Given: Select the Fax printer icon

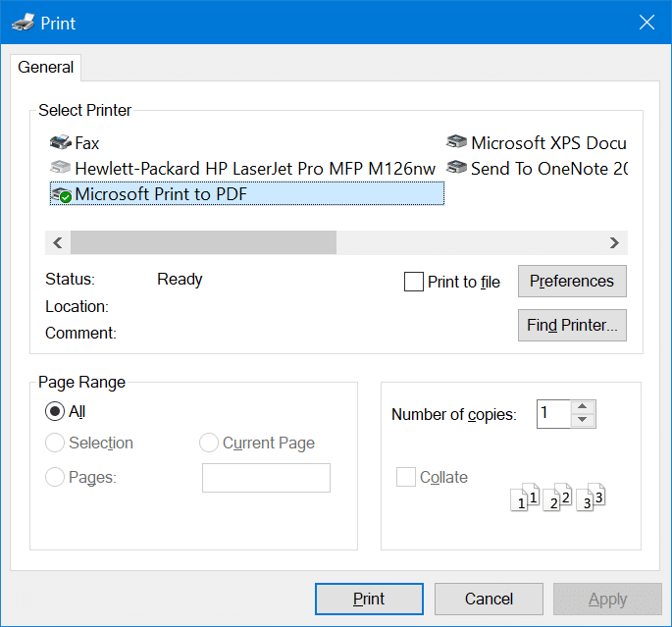Looking at the screenshot, I should tap(61, 142).
